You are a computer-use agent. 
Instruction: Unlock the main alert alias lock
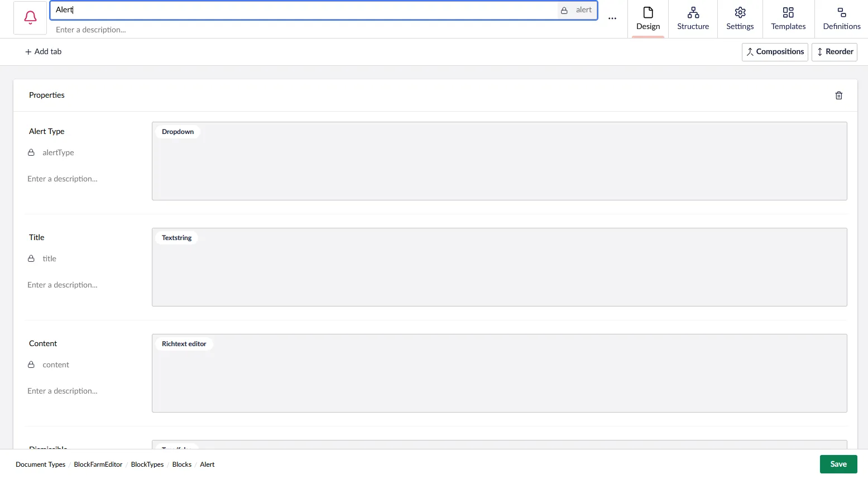(564, 10)
